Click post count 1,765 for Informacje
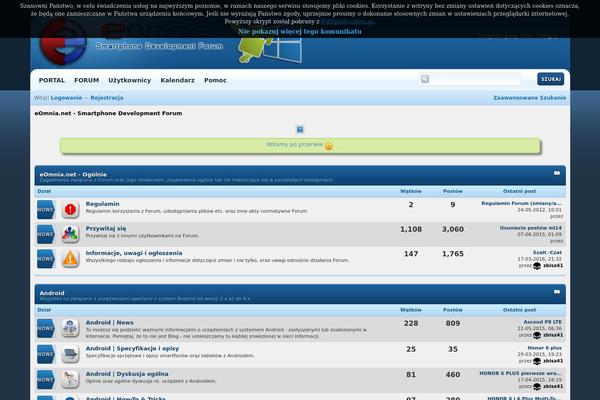 pyautogui.click(x=453, y=254)
